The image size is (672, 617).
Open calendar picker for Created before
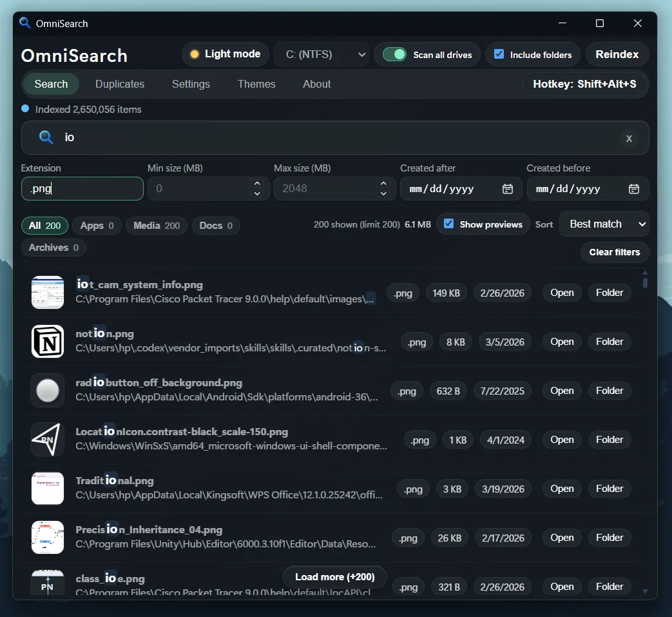(x=634, y=189)
